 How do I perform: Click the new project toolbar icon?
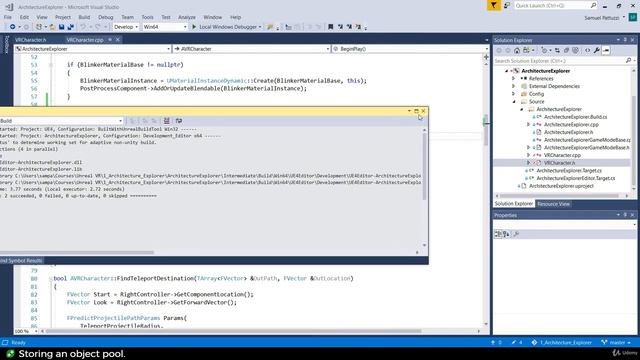point(39,27)
